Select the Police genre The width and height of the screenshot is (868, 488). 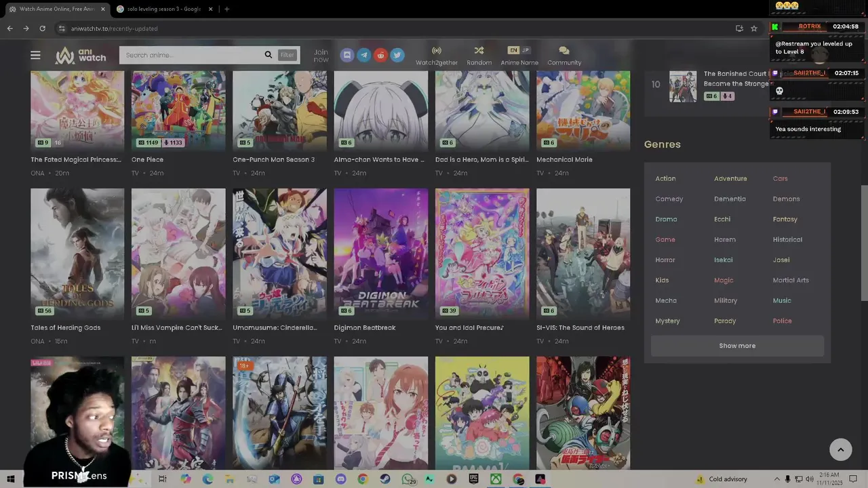(782, 321)
